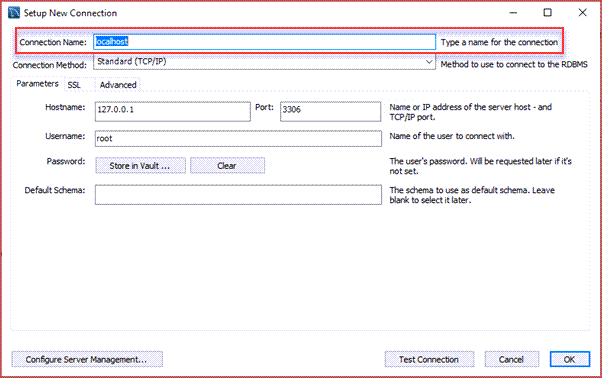Click the 'The user's password. Will be requested' description
Screen dimensions: 602x378
coord(480,166)
